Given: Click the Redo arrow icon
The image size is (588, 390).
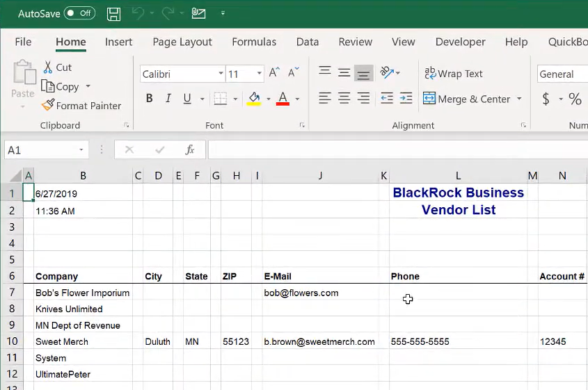Looking at the screenshot, I should point(168,13).
